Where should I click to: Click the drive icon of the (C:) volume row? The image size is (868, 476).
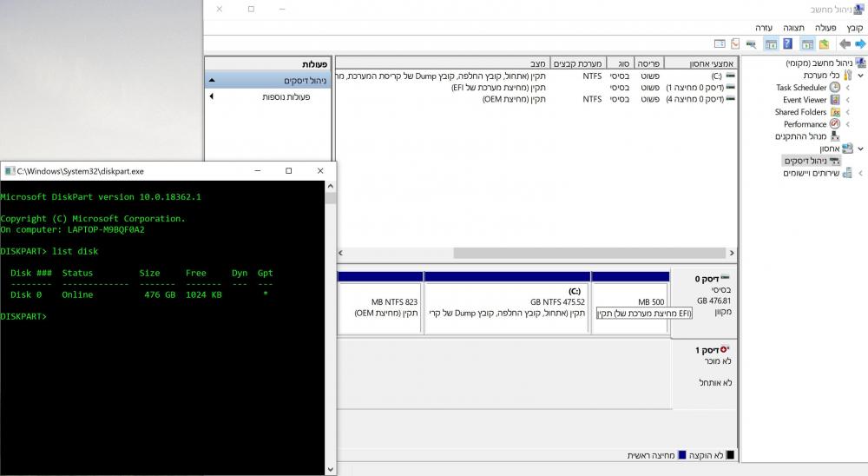pyautogui.click(x=730, y=76)
